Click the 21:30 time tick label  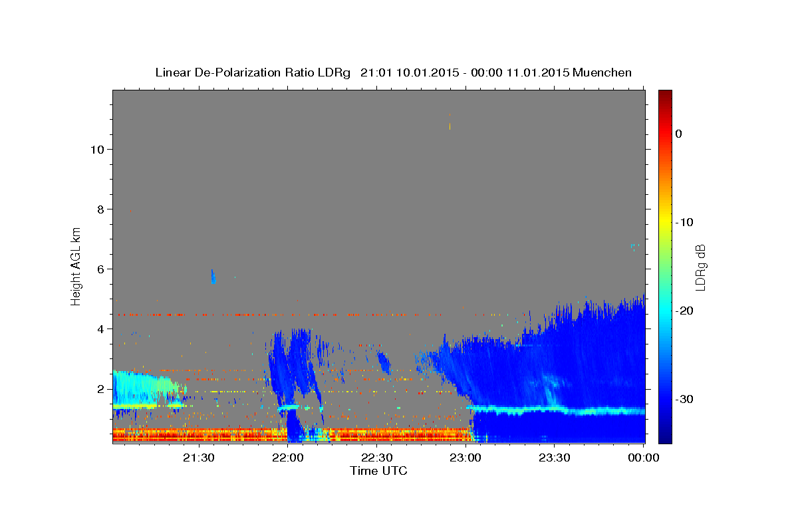198,458
